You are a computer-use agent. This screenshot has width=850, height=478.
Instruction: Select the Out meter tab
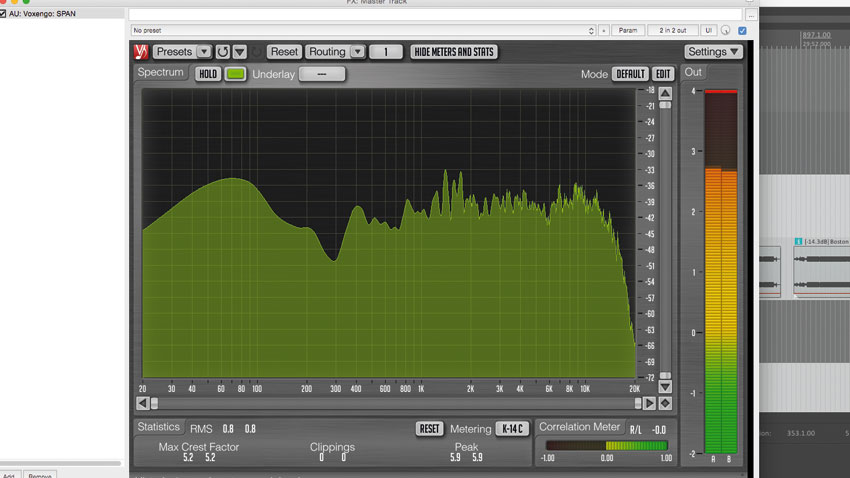point(693,72)
